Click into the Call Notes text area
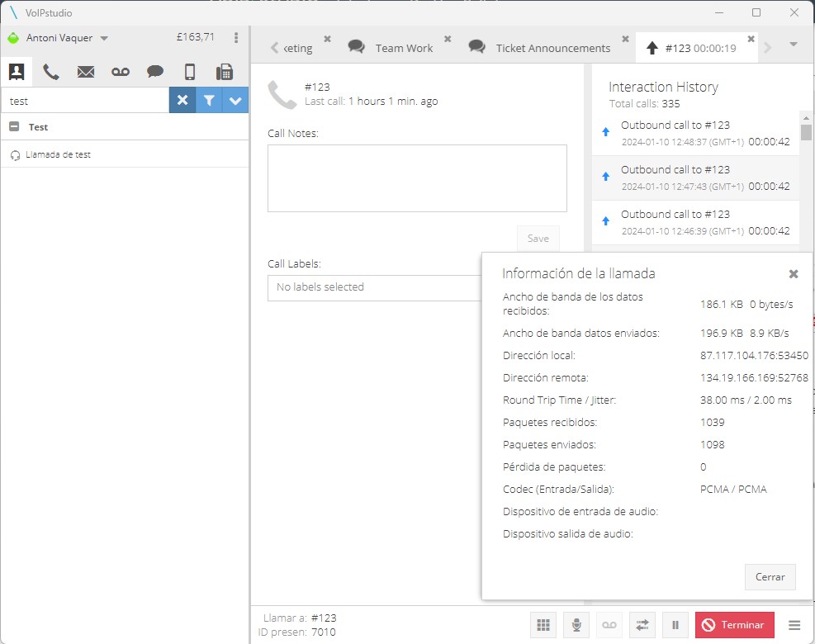This screenshot has width=815, height=644. 417,178
